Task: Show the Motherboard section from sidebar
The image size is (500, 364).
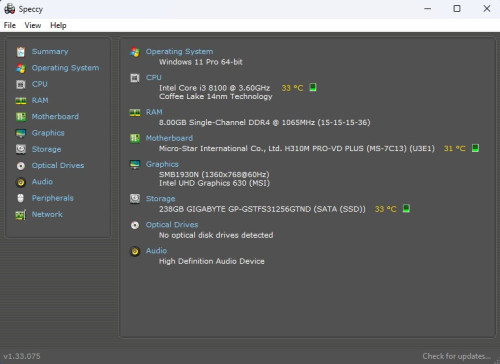Action: click(55, 117)
